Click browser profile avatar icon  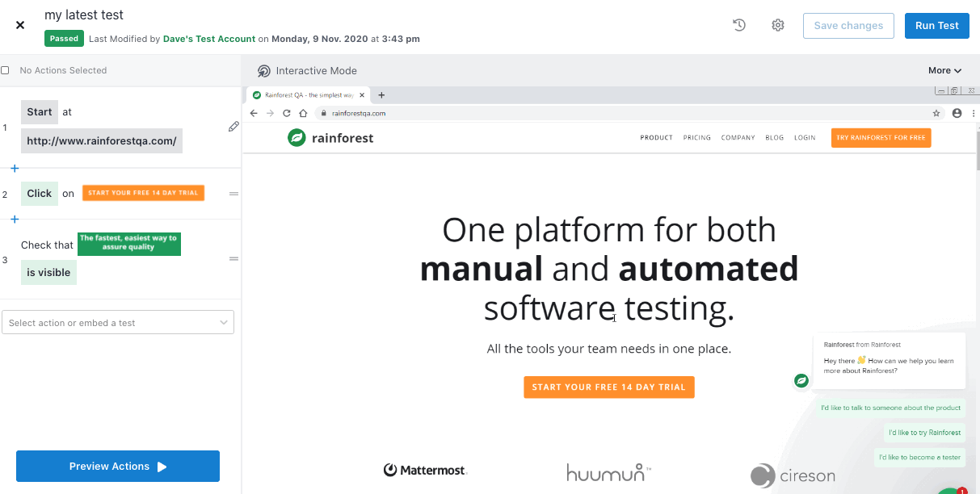[x=957, y=113]
